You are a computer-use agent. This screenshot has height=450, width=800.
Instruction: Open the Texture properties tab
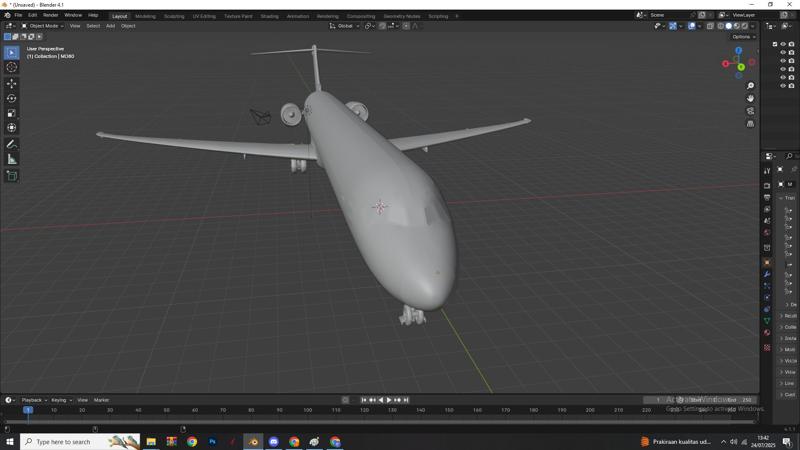pos(767,348)
